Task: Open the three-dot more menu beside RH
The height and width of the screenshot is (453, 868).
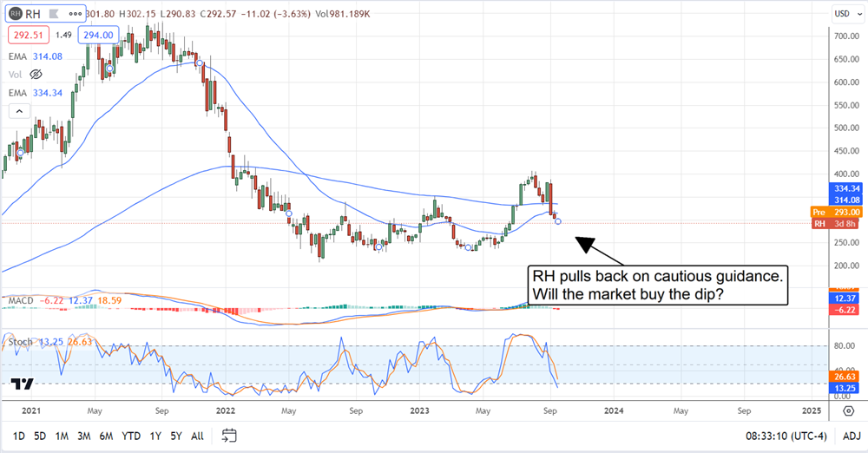Action: tap(75, 14)
